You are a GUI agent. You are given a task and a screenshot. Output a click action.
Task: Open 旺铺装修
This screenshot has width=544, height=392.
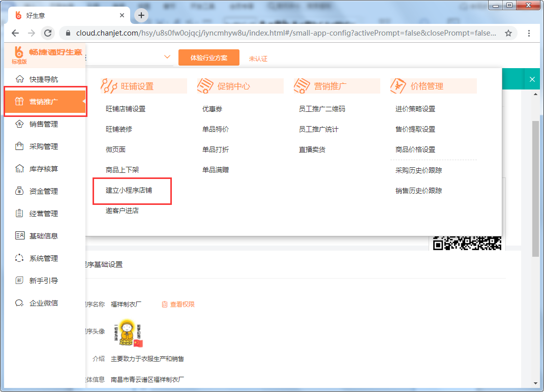pos(119,129)
